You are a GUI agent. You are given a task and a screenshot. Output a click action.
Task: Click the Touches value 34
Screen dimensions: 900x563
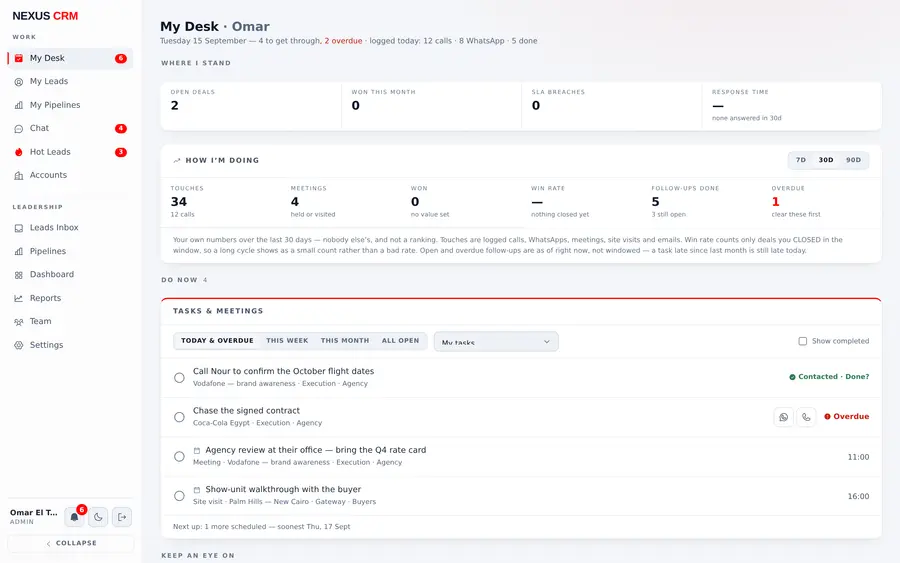point(179,202)
